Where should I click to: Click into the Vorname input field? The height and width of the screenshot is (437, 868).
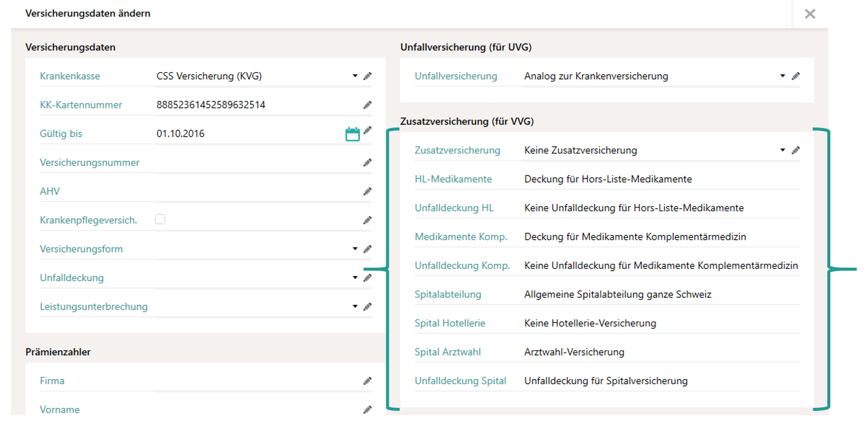243,409
